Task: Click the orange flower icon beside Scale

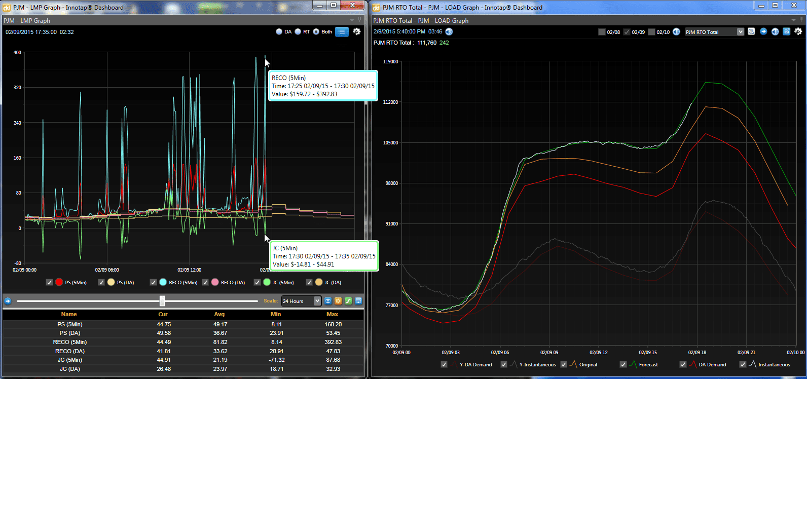Action: click(338, 301)
